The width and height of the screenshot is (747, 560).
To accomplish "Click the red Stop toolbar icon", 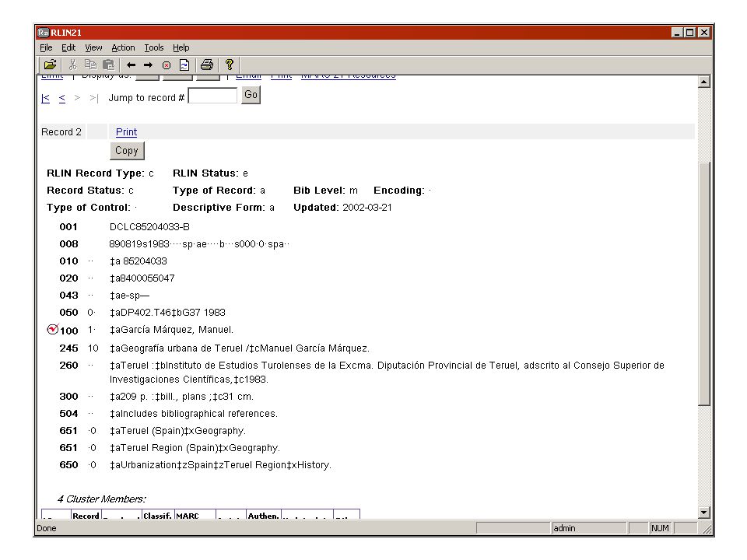I will [167, 65].
